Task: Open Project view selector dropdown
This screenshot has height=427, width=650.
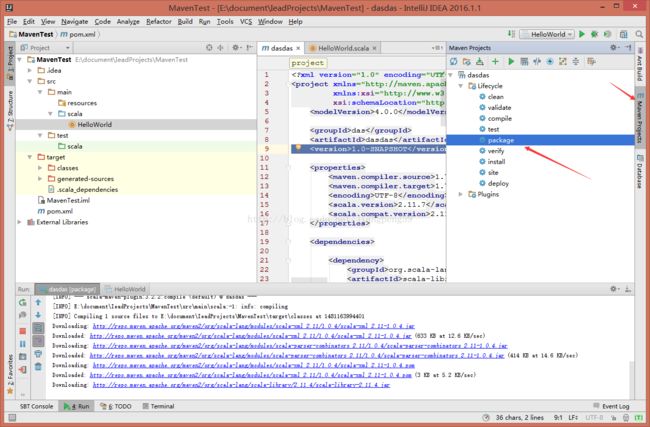Action: pyautogui.click(x=45, y=48)
